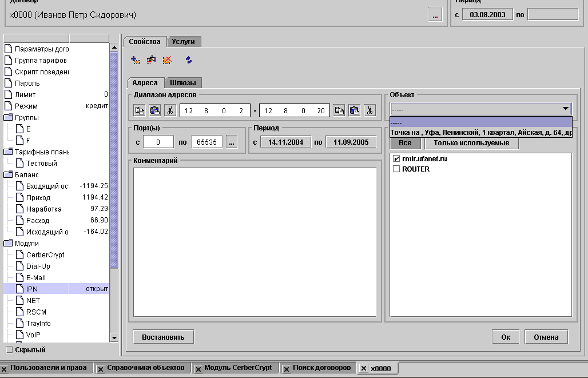Select the Уфа address option in the dropdown list

click(x=480, y=132)
